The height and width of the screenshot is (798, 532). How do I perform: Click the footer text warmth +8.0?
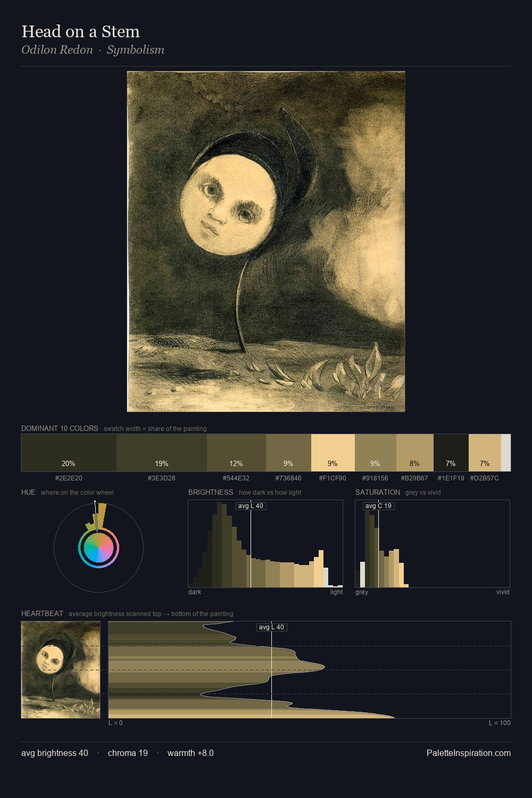190,753
